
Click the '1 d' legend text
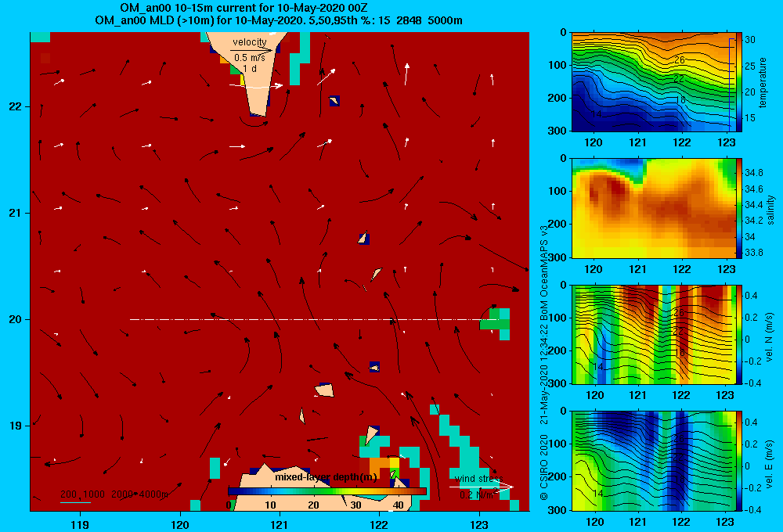[251, 68]
